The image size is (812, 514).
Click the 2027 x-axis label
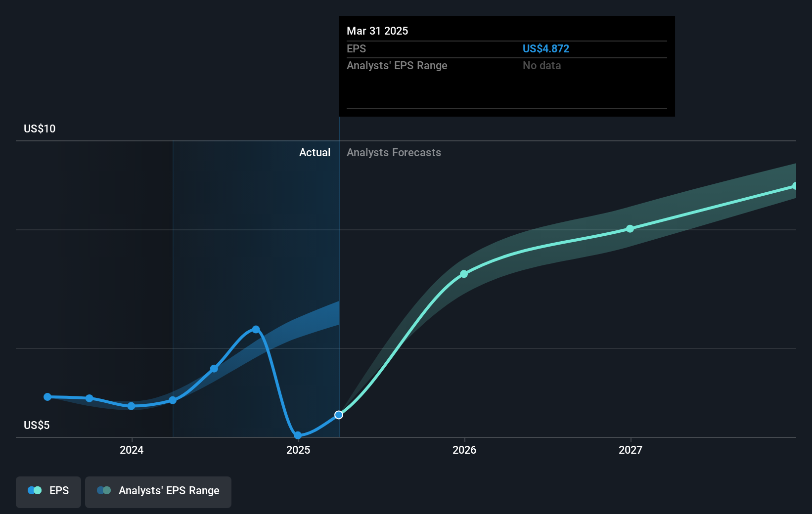[x=631, y=450]
